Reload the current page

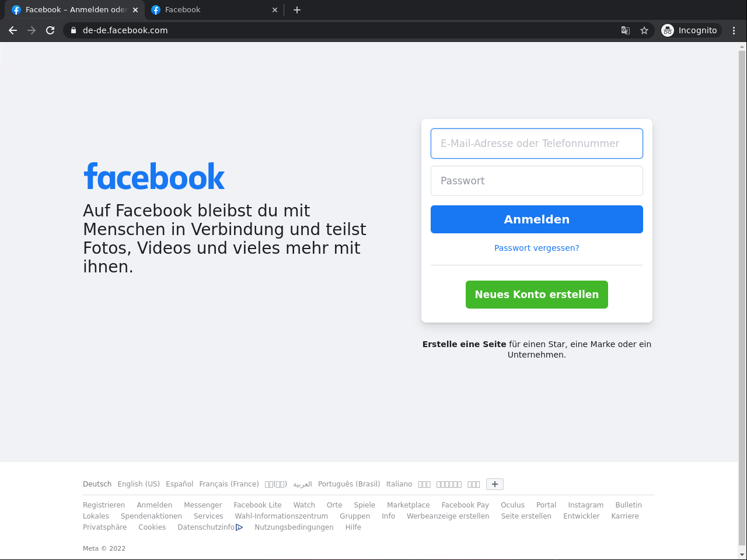(x=50, y=30)
